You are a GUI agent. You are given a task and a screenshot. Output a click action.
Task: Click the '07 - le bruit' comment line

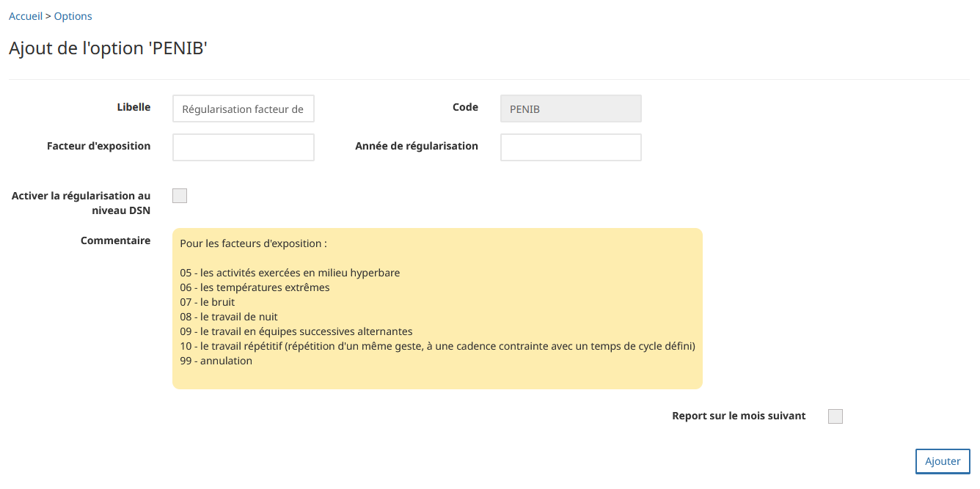[x=207, y=302]
